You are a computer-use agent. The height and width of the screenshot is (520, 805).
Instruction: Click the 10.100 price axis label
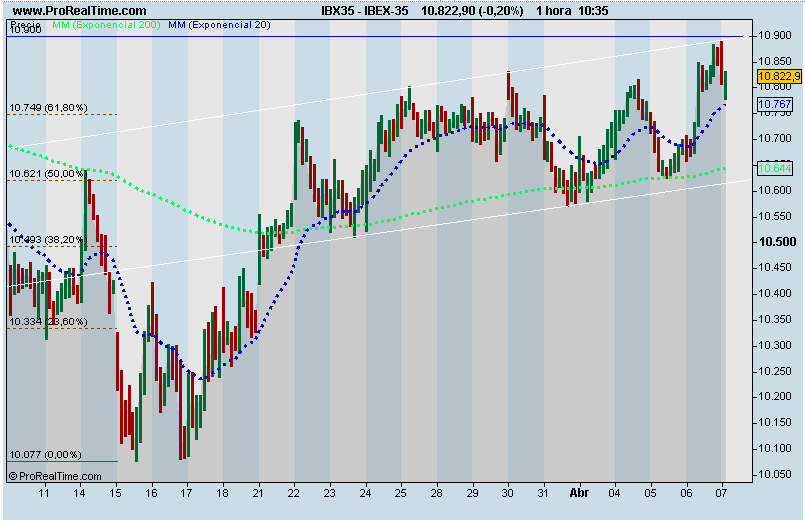pos(775,449)
